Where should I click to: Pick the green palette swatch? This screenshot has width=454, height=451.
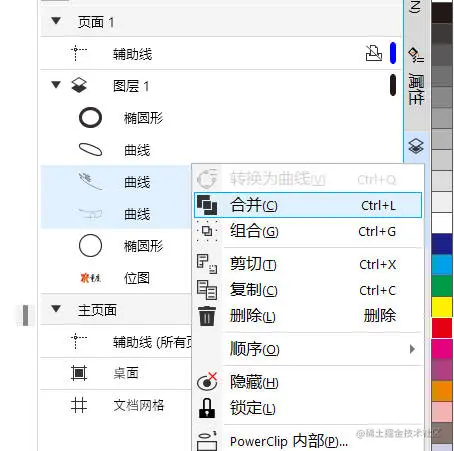442,286
